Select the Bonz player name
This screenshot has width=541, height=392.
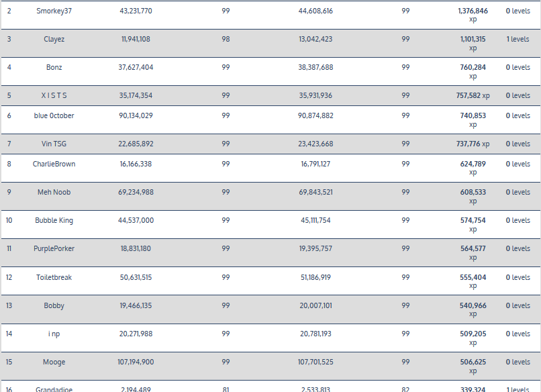[54, 67]
